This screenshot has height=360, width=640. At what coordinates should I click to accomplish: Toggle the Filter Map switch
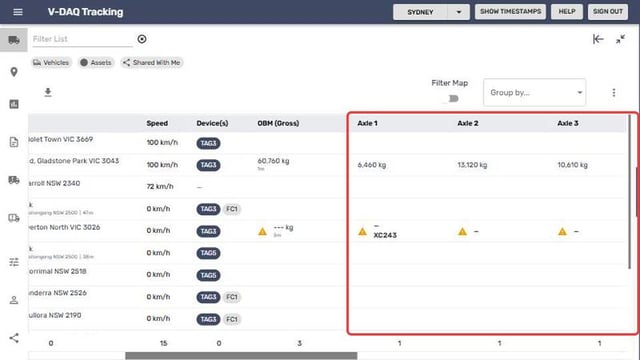point(452,99)
